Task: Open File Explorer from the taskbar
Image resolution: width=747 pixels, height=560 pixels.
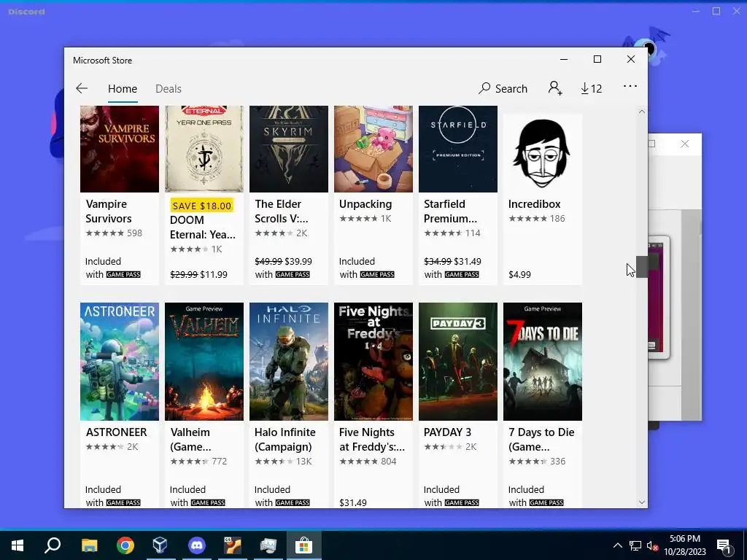Action: pos(89,545)
